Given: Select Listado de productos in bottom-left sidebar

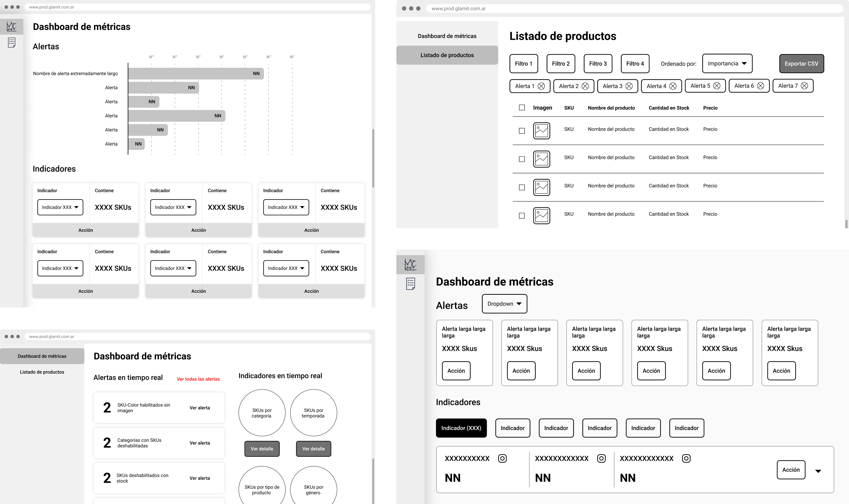Looking at the screenshot, I should [x=42, y=372].
